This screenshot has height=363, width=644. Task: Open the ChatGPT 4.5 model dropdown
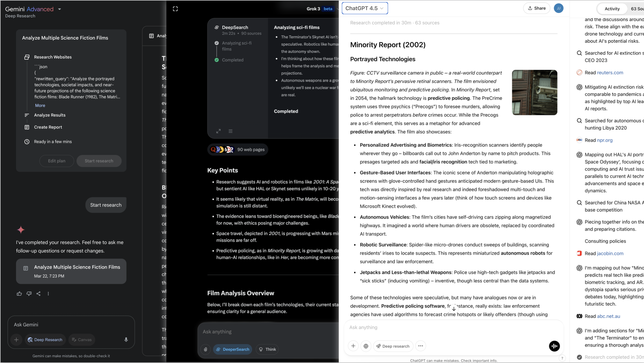(365, 8)
